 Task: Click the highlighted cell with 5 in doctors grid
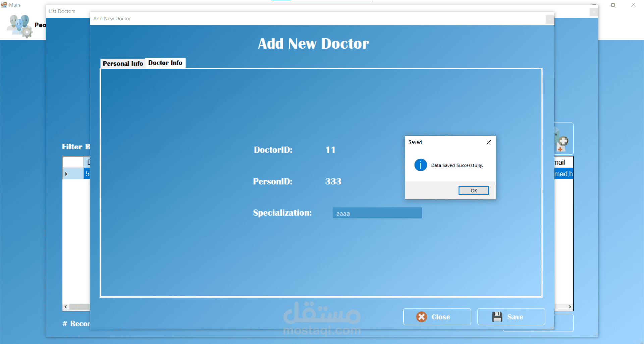click(87, 174)
